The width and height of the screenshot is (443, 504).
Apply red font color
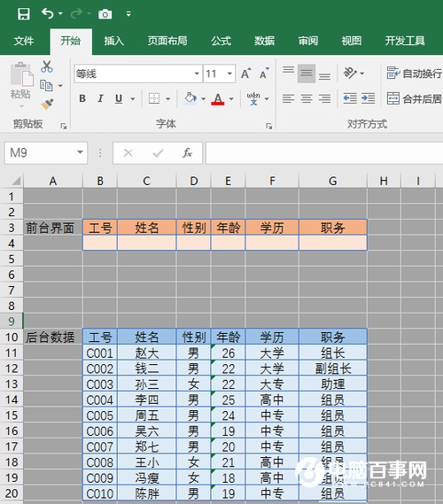218,98
